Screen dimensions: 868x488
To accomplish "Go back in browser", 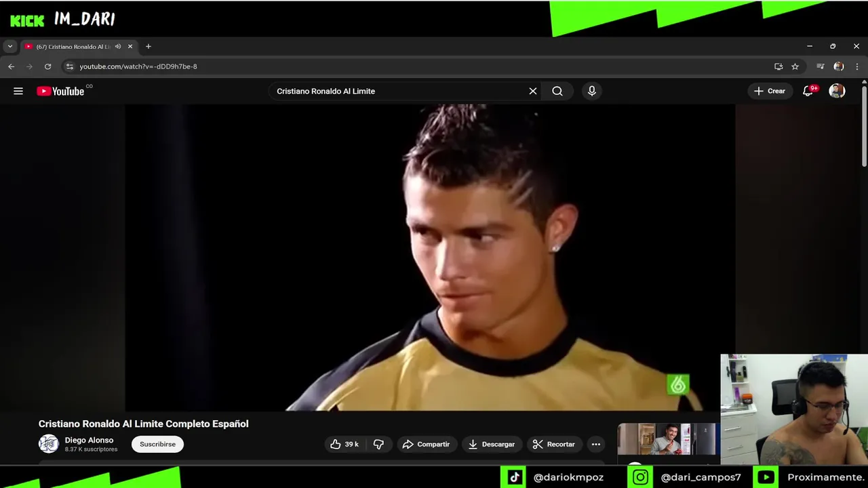I will (11, 66).
